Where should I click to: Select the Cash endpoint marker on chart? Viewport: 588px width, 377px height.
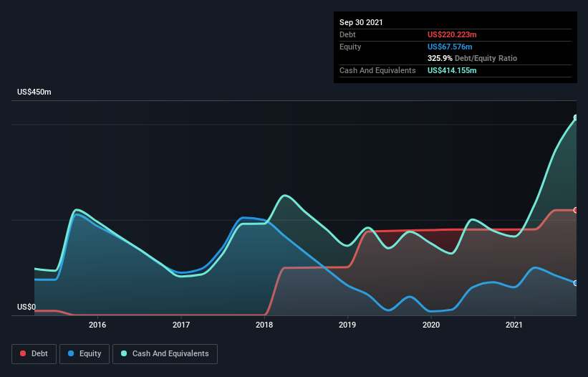(x=576, y=118)
